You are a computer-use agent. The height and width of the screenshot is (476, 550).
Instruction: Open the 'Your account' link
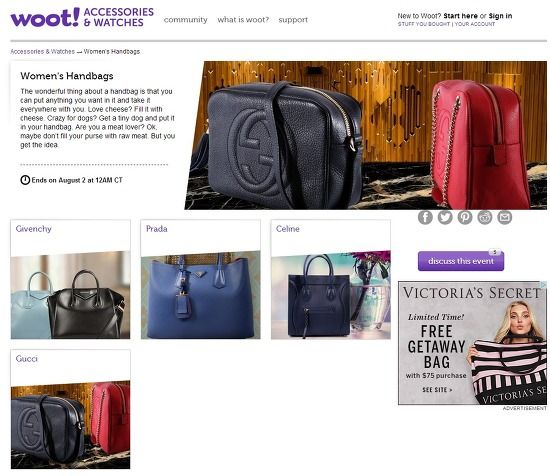[475, 24]
